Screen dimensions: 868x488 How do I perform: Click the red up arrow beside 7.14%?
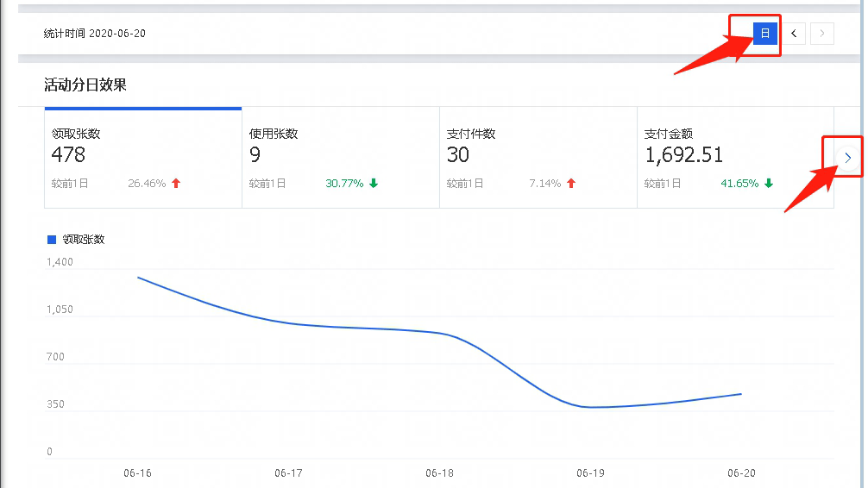[x=571, y=184]
